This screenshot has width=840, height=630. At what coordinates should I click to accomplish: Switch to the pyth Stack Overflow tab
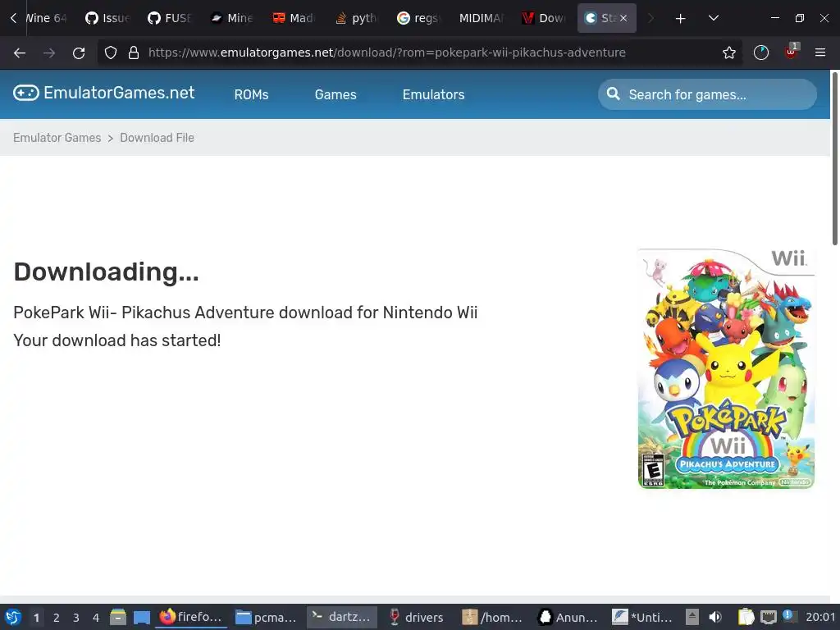356,18
